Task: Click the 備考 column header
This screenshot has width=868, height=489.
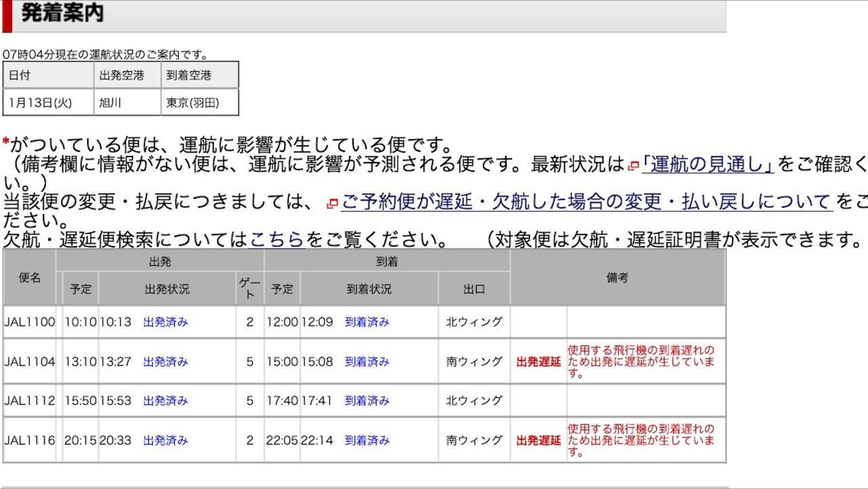Action: point(617,278)
